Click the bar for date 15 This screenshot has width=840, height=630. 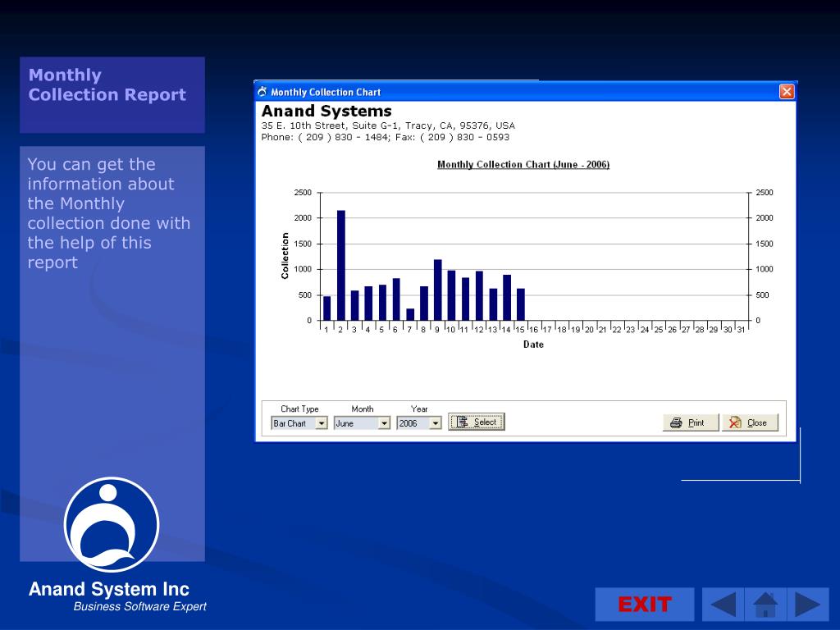tap(521, 304)
